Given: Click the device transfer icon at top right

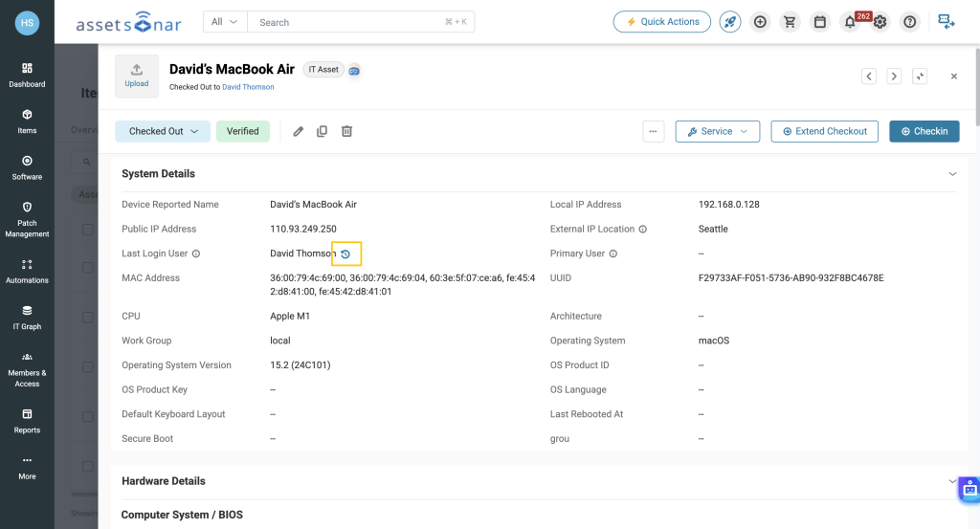Looking at the screenshot, I should 947,22.
